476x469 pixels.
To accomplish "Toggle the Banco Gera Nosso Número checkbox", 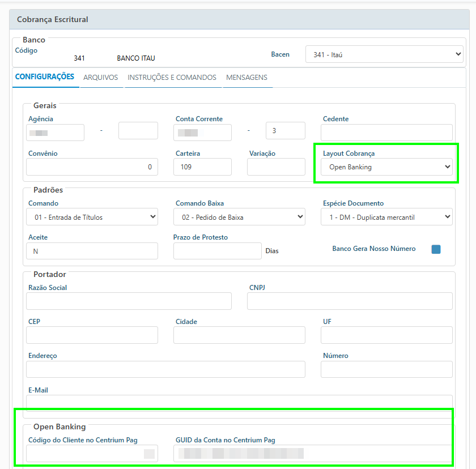I will (436, 249).
